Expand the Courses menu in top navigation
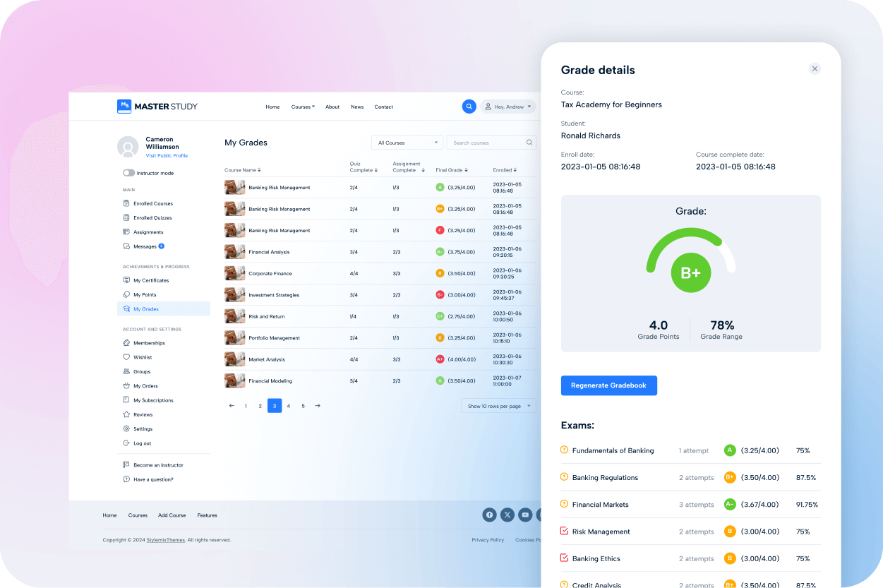Screen dimensions: 883x588 click(x=303, y=107)
